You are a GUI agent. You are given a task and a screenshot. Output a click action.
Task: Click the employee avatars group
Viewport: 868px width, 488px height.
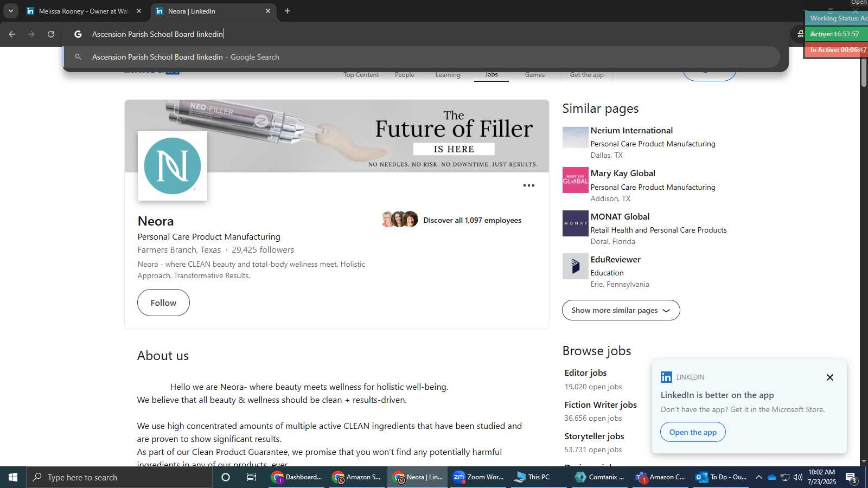pos(400,219)
